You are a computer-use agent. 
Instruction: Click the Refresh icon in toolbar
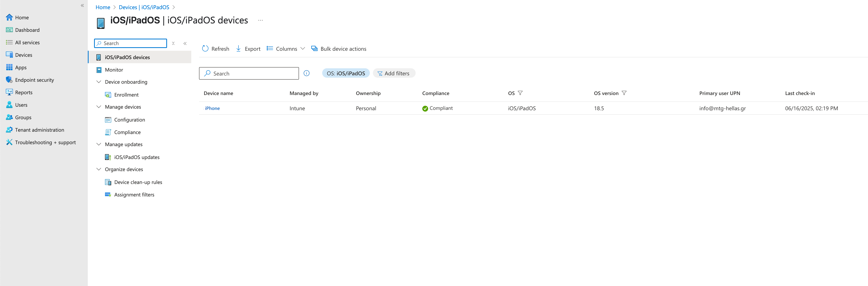click(205, 49)
